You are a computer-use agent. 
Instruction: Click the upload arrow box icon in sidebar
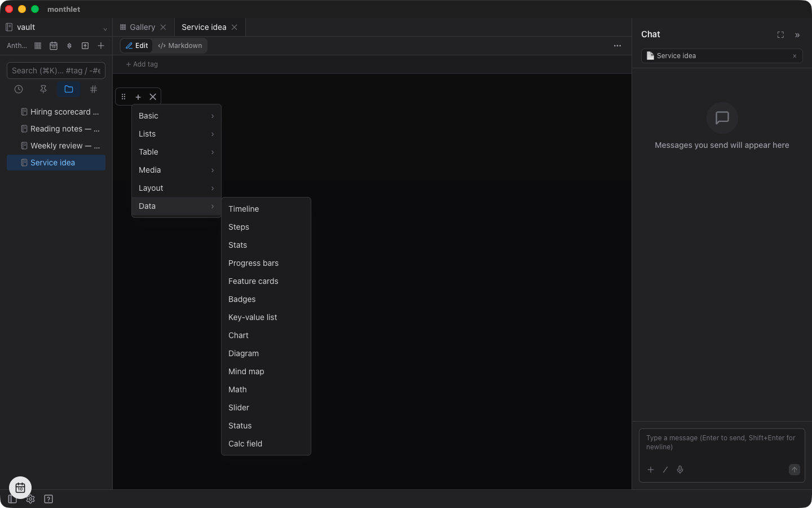coord(85,46)
